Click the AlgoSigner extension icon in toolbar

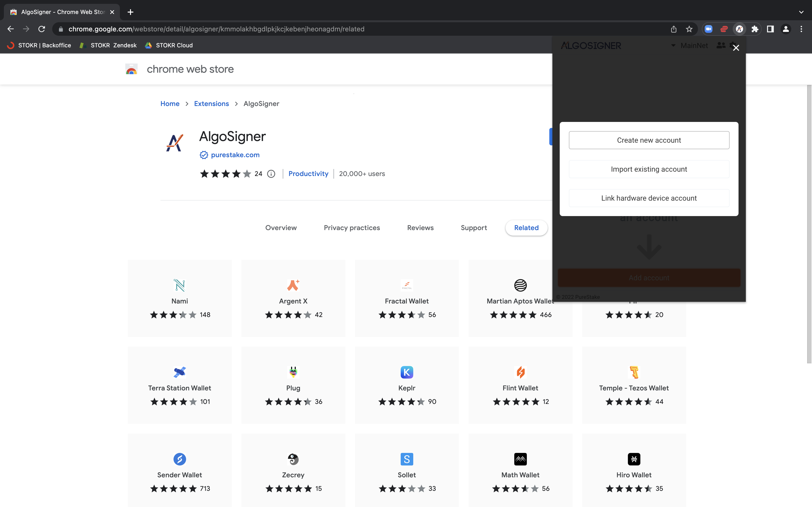[739, 29]
